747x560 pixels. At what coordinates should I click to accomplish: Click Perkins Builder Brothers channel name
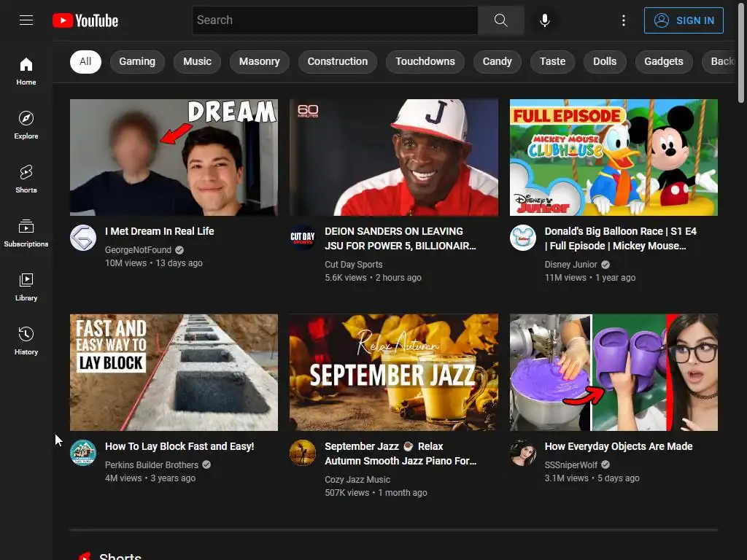click(152, 464)
